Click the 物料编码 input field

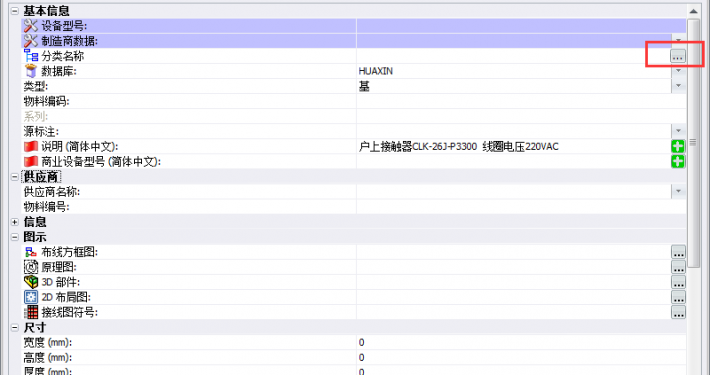(x=521, y=101)
